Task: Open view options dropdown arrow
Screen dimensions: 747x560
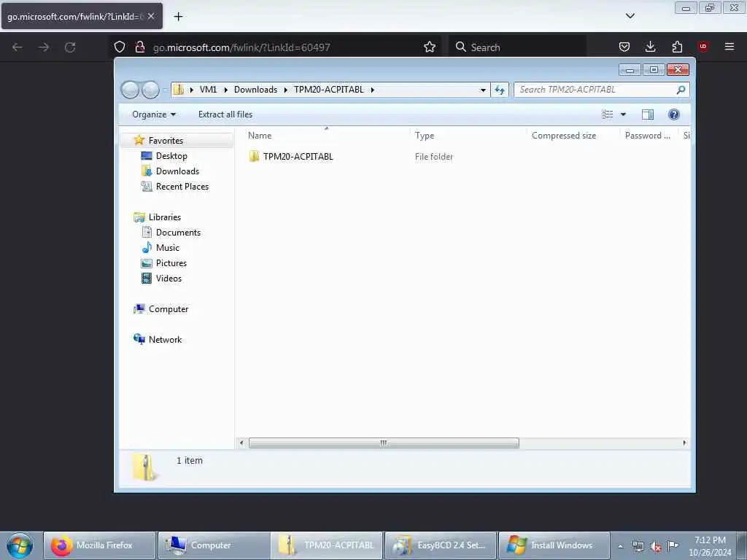Action: [x=623, y=114]
